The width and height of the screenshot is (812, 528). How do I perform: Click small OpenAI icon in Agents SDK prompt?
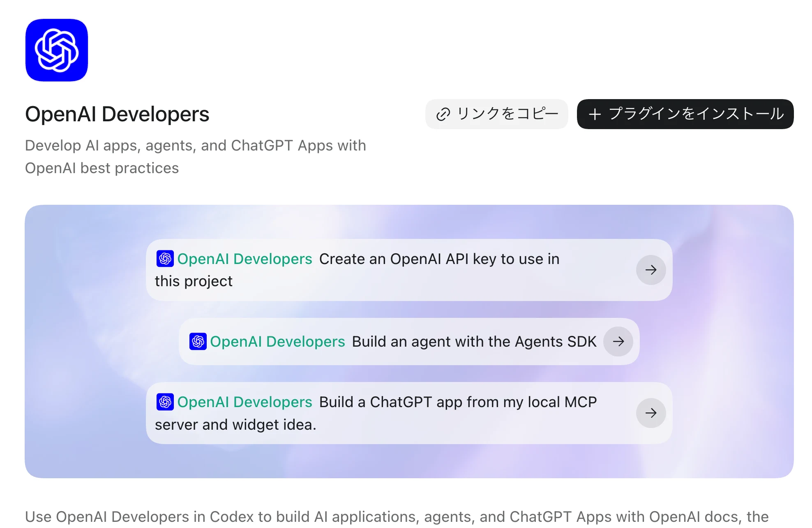tap(198, 341)
